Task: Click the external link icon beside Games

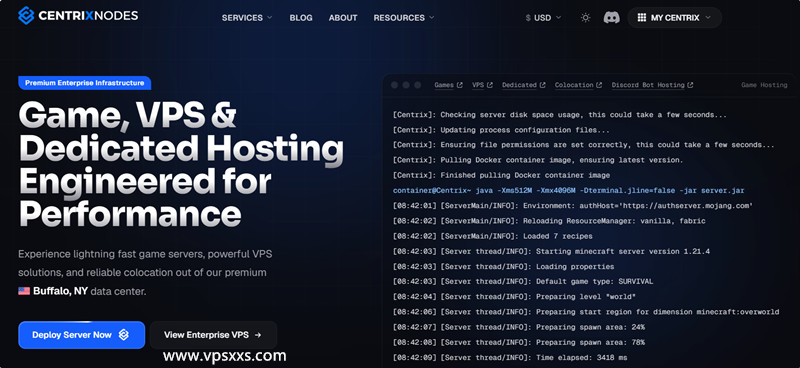Action: tap(460, 85)
